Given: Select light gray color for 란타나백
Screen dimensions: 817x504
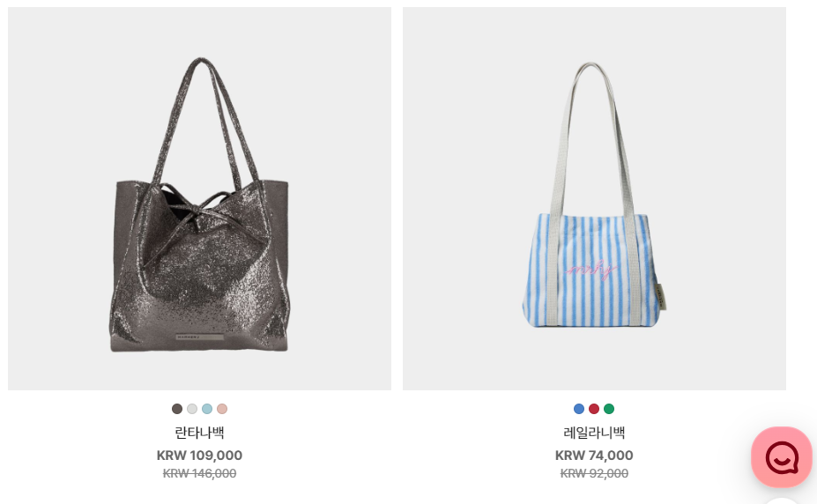Looking at the screenshot, I should click(192, 409).
